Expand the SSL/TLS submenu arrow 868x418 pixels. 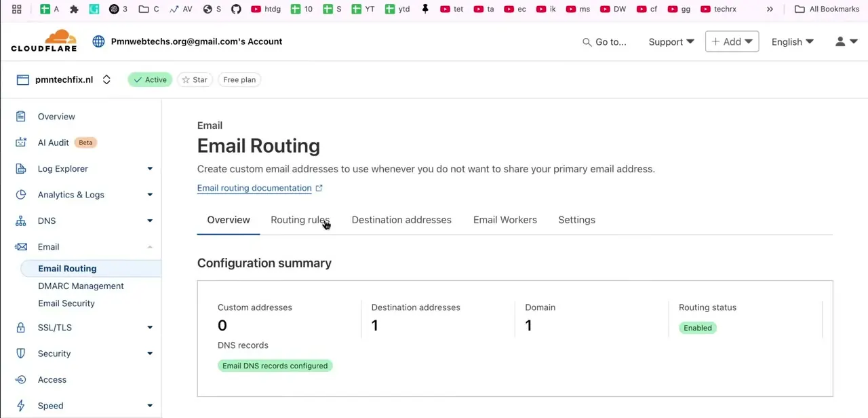(150, 328)
